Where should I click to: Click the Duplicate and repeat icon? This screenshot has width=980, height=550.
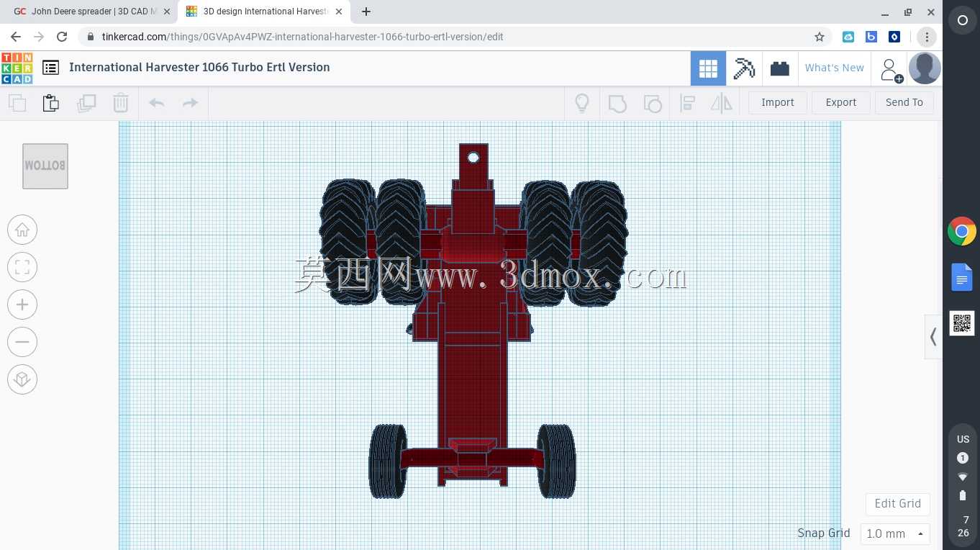pos(86,103)
